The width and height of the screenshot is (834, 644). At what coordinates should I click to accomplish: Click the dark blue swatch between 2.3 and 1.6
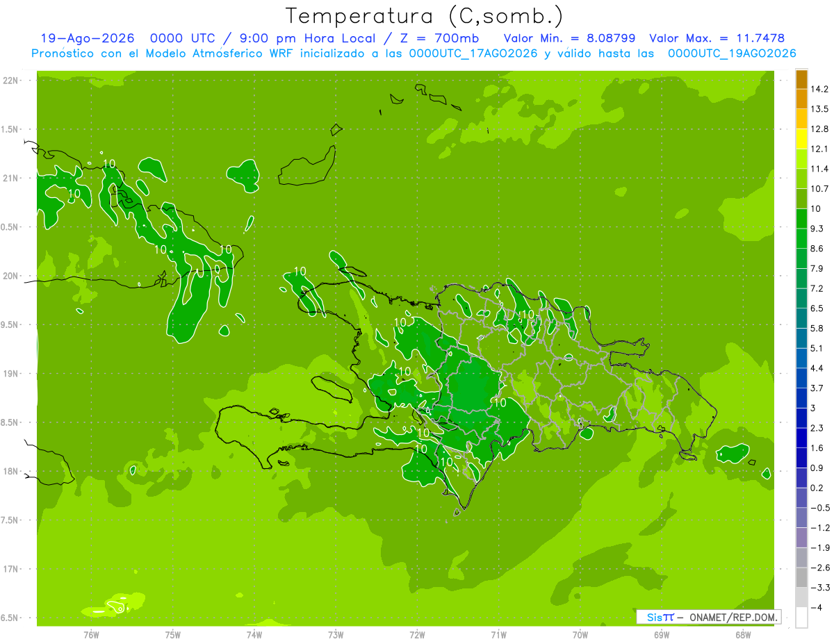pyautogui.click(x=801, y=438)
